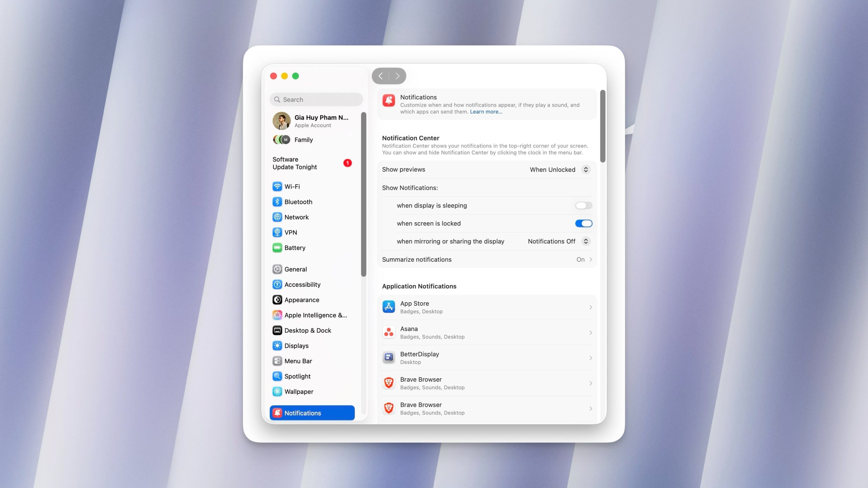
Task: Click the Learn more link
Action: (486, 112)
